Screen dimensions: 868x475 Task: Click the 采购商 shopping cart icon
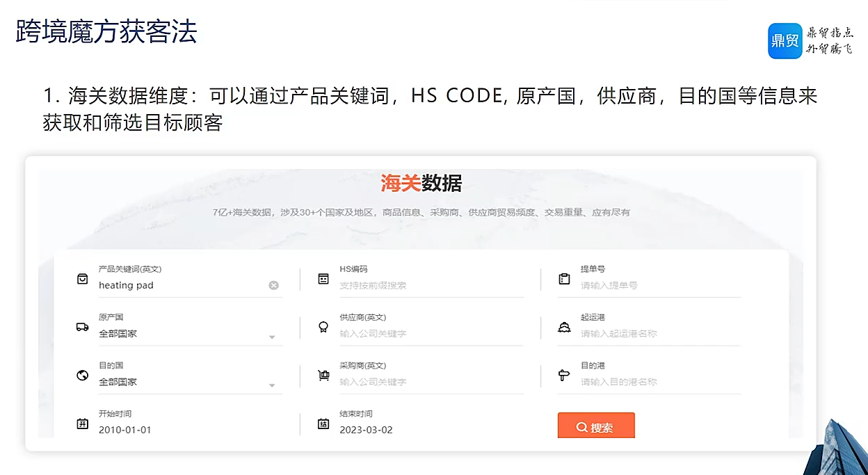click(x=323, y=376)
